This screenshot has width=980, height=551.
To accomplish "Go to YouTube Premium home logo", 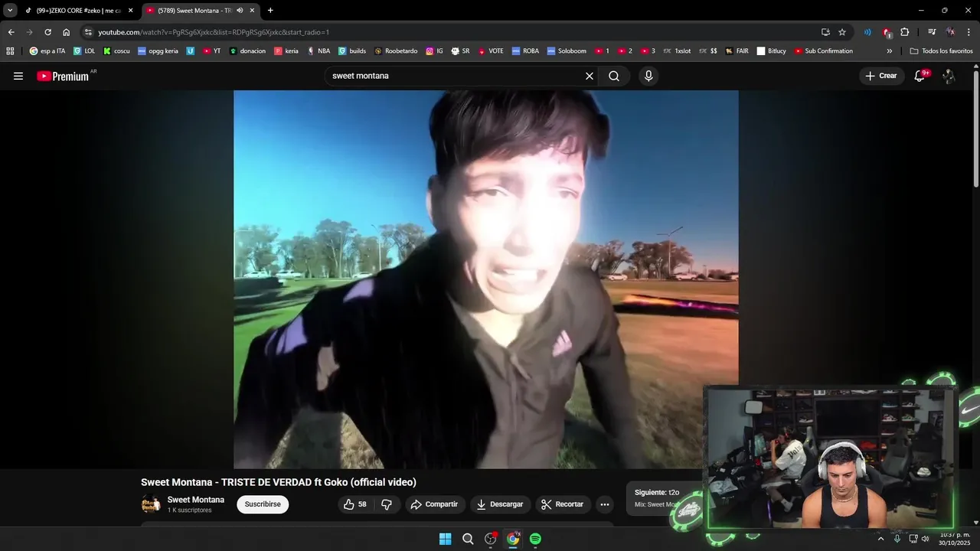I will pos(63,76).
